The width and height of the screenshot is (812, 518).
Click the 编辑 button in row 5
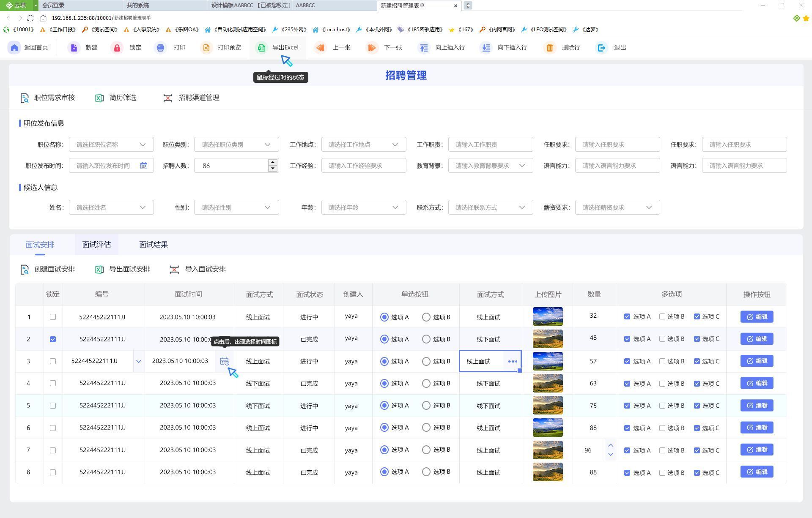pos(757,405)
